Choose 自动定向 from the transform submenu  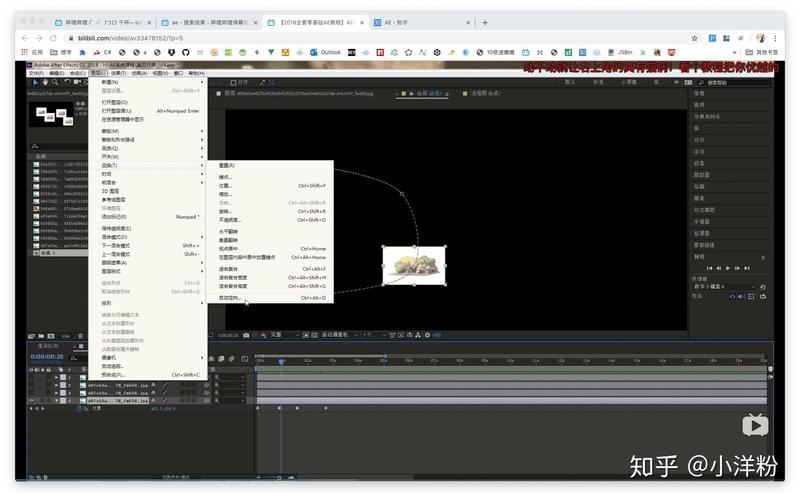click(233, 297)
